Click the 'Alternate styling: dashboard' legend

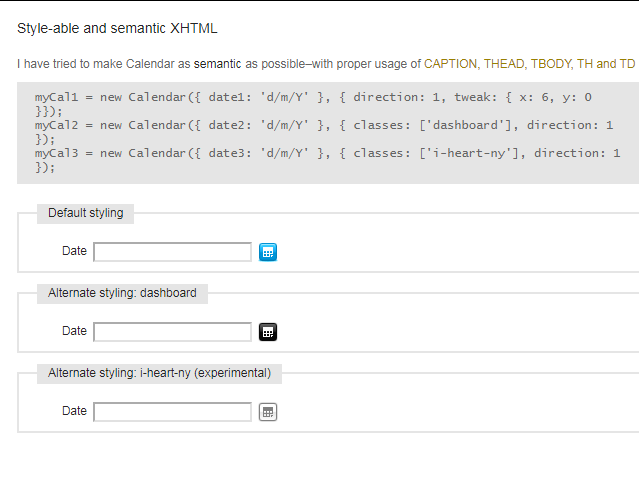click(x=122, y=293)
